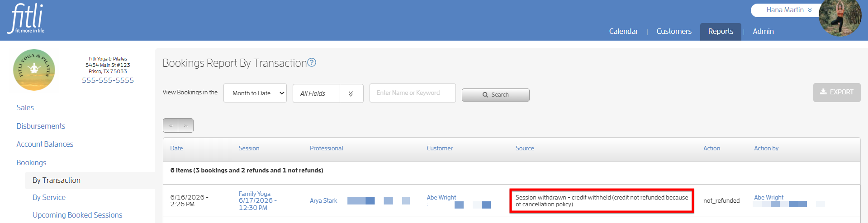Click the Enter Name or Keyword field

pos(413,93)
